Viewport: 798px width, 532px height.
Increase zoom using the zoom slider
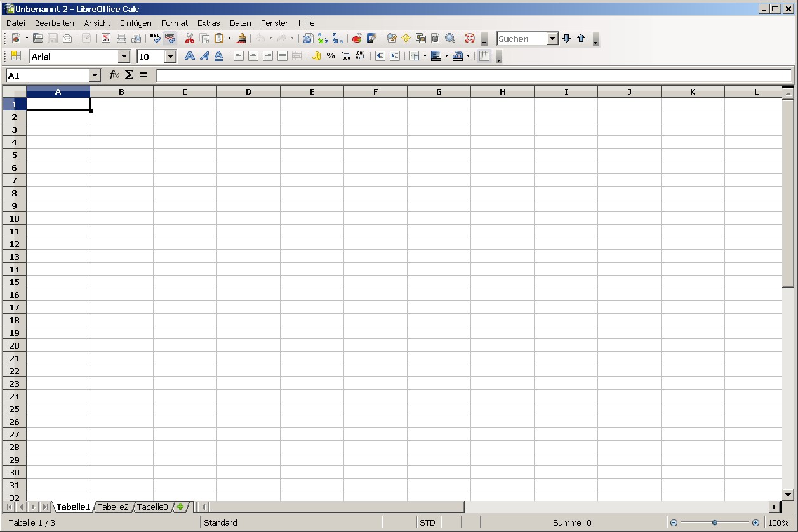(x=755, y=522)
